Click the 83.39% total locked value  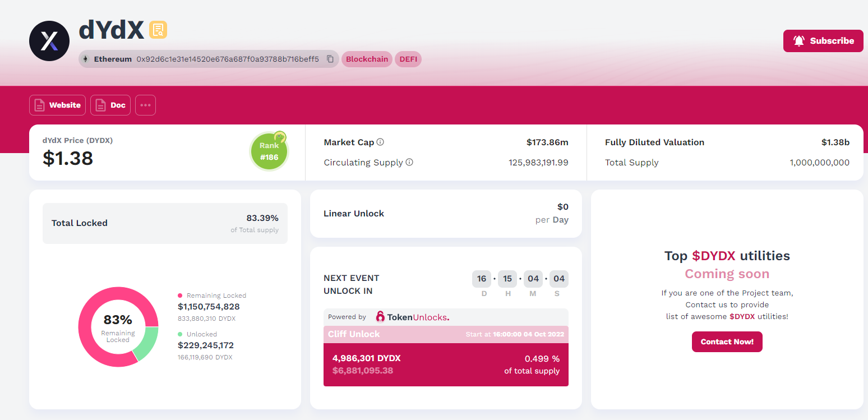pos(262,218)
